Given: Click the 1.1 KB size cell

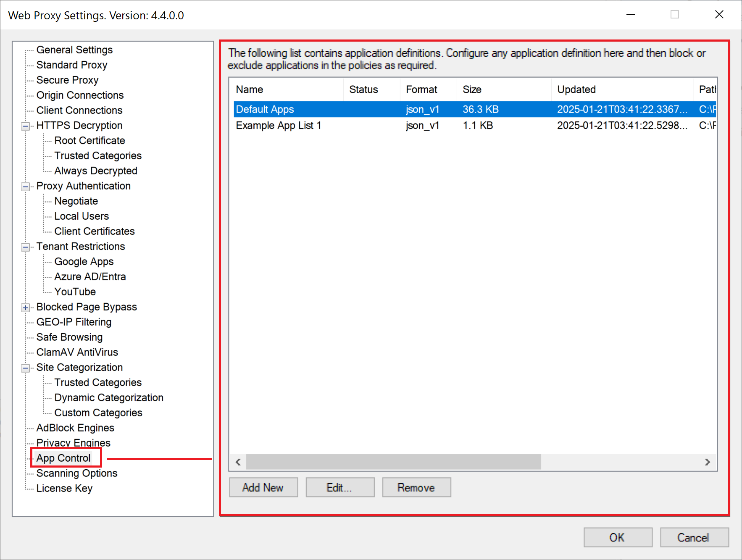Looking at the screenshot, I should [478, 126].
